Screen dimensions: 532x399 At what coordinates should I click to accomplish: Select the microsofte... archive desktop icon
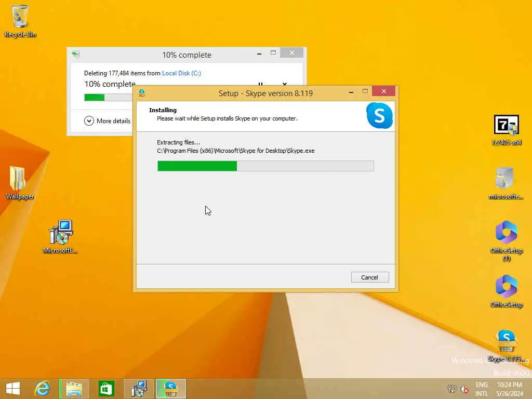(506, 182)
